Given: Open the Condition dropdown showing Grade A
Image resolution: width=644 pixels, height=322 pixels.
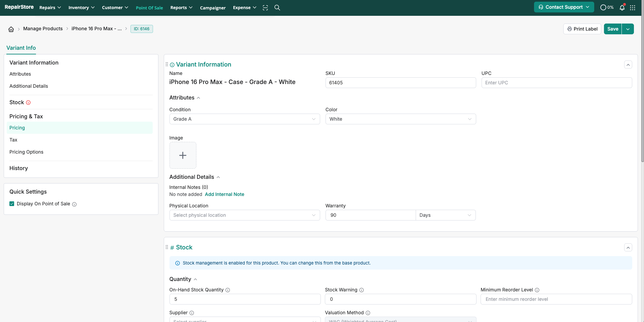Looking at the screenshot, I should point(244,119).
